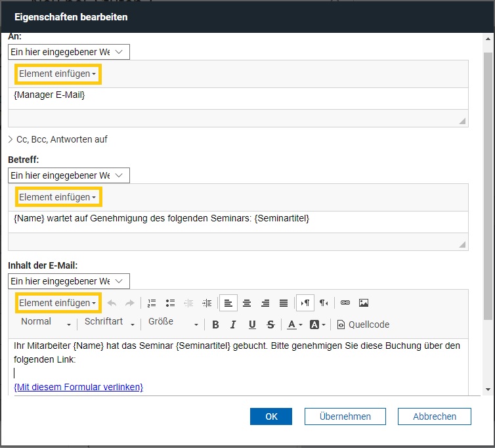Click the insert link icon
The width and height of the screenshot is (495, 448).
point(345,303)
